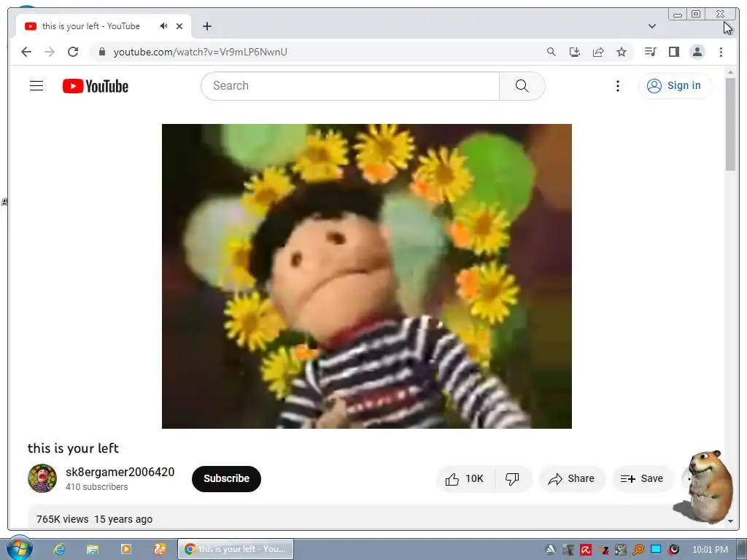This screenshot has width=747, height=560.
Task: Bookmark this tab with the star icon
Action: coord(622,52)
